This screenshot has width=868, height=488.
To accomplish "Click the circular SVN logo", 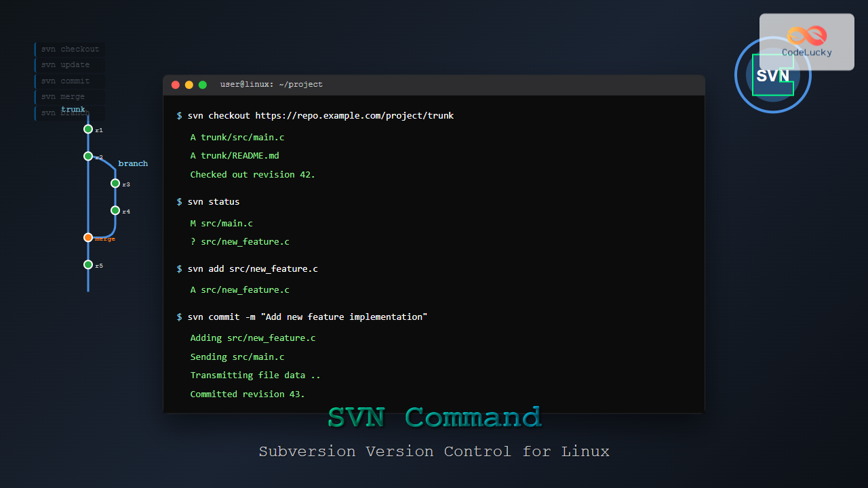I will click(x=772, y=75).
